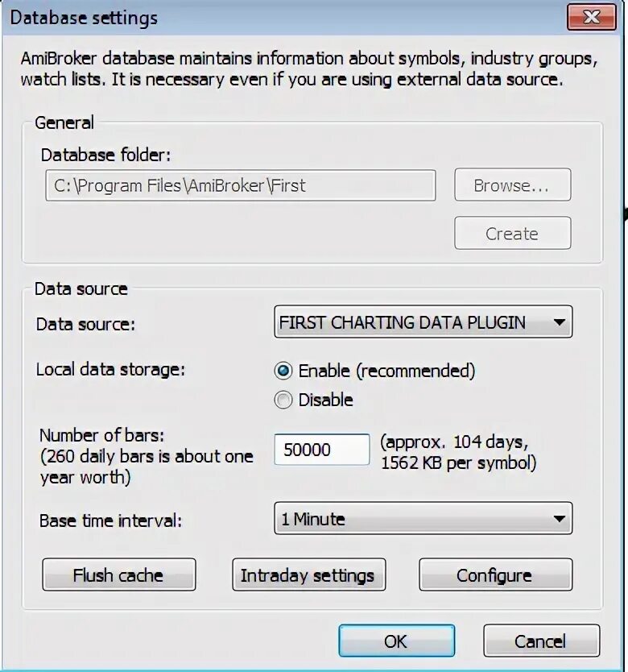Click the 'Database settings' title text
Viewport: 628px width, 672px height.
(x=84, y=18)
